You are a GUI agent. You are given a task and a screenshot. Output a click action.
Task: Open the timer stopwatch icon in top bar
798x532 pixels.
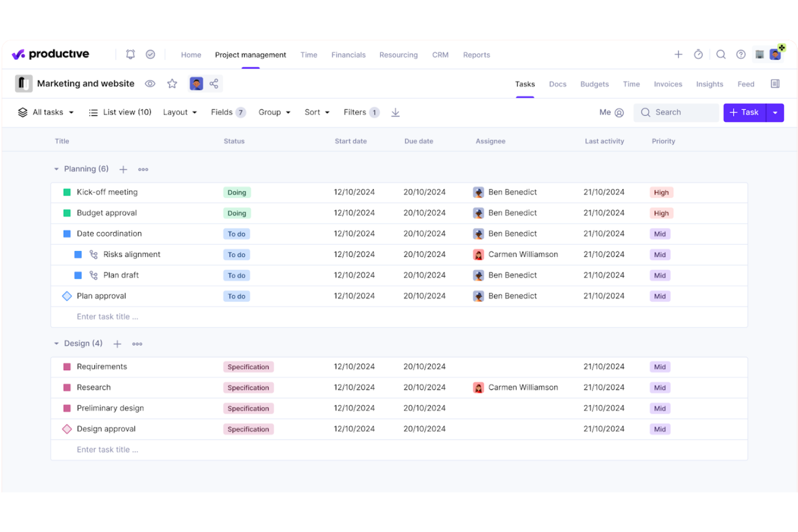(699, 54)
